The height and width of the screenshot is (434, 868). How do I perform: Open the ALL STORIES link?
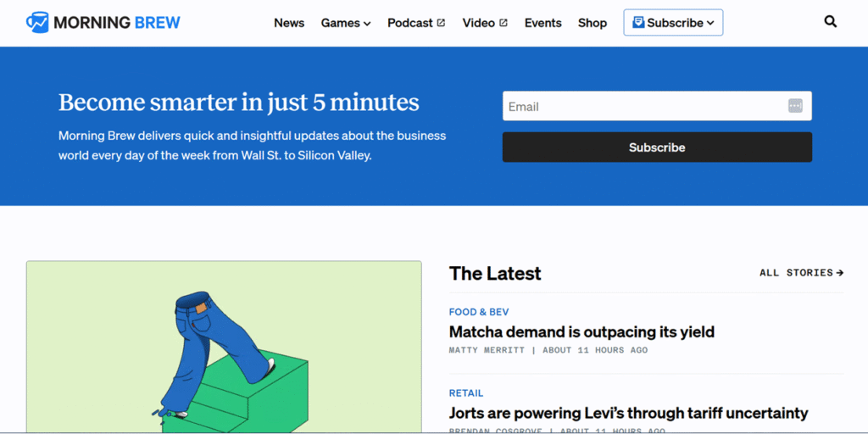802,272
